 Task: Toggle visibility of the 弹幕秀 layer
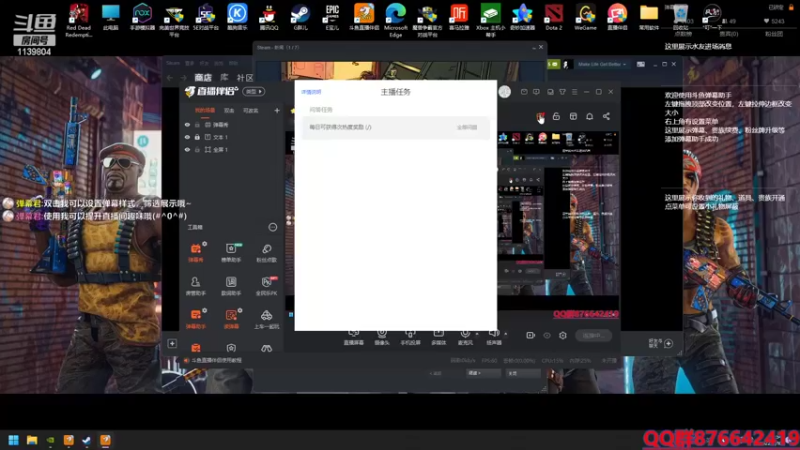click(187, 124)
